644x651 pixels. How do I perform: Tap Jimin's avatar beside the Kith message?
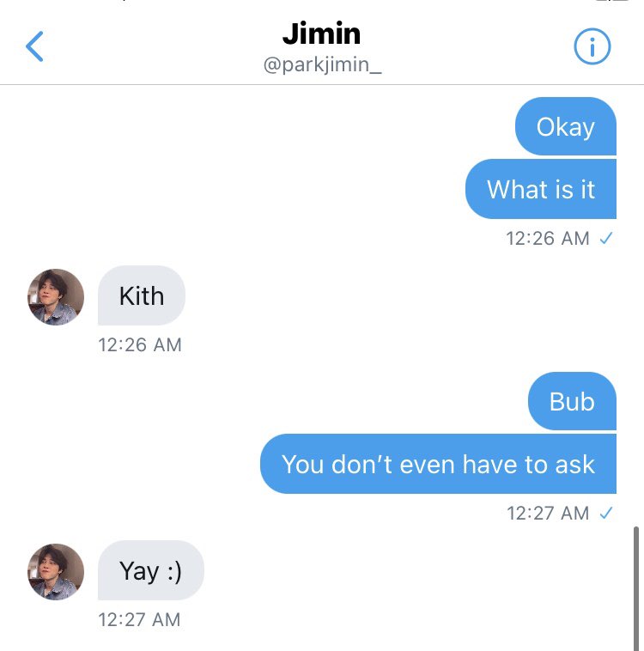[x=56, y=297]
